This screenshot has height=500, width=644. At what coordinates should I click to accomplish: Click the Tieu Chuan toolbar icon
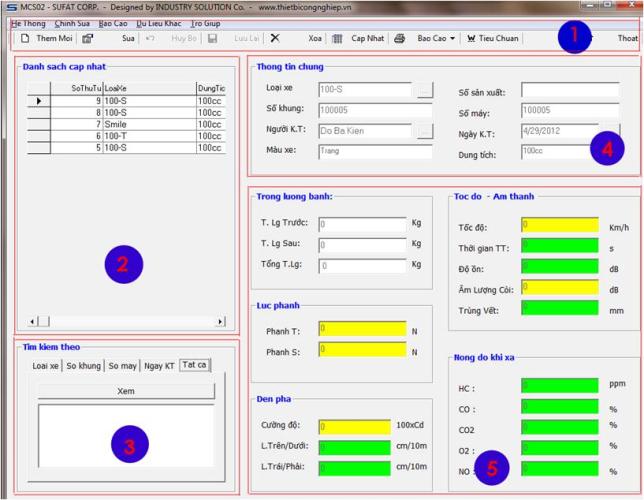pos(471,39)
